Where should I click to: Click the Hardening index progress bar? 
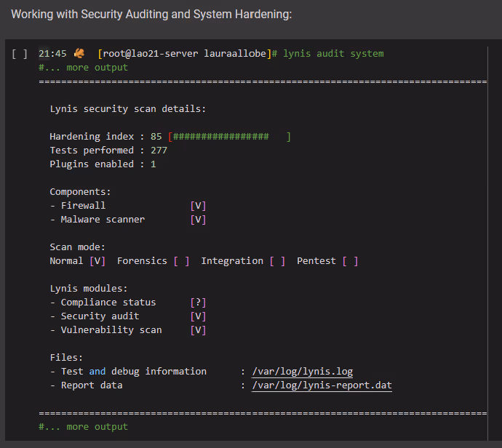pyautogui.click(x=229, y=137)
